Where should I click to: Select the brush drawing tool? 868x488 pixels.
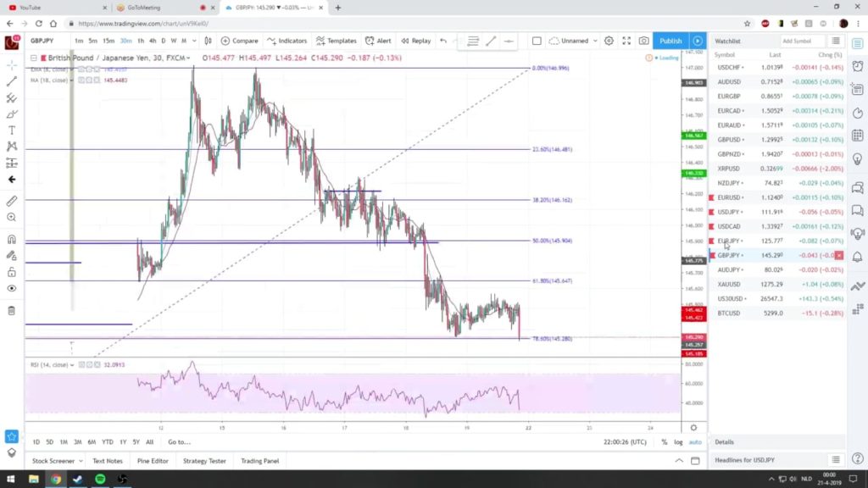click(x=12, y=114)
